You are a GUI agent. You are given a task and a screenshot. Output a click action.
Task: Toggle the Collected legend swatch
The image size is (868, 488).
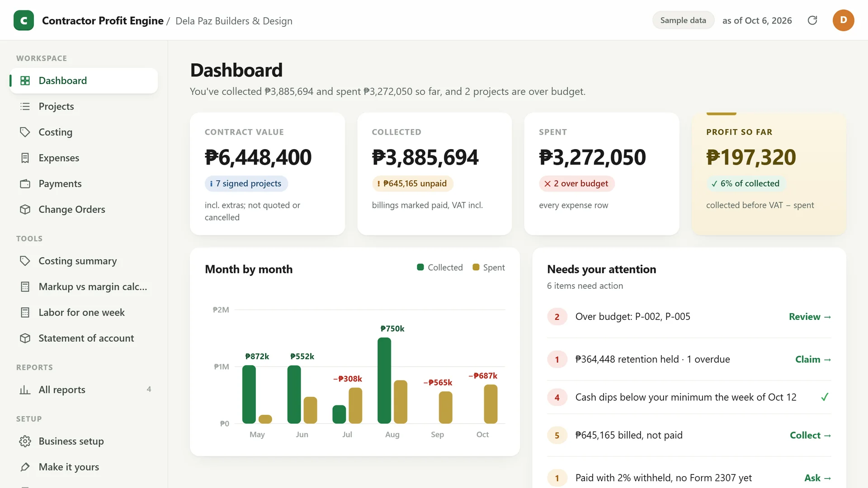click(x=420, y=267)
